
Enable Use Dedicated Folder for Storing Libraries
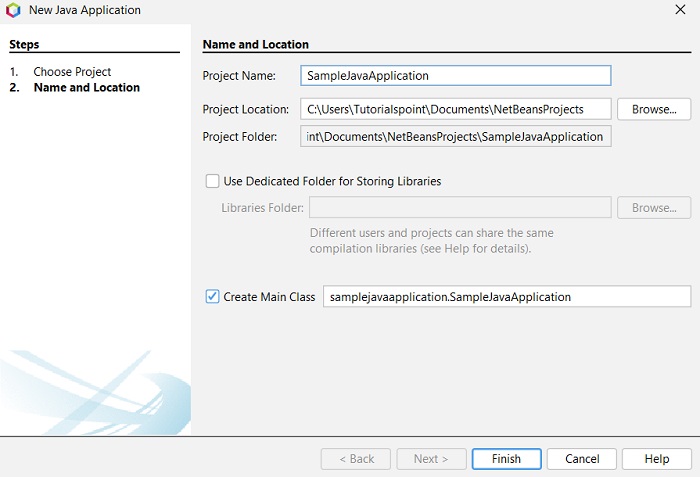coord(212,181)
